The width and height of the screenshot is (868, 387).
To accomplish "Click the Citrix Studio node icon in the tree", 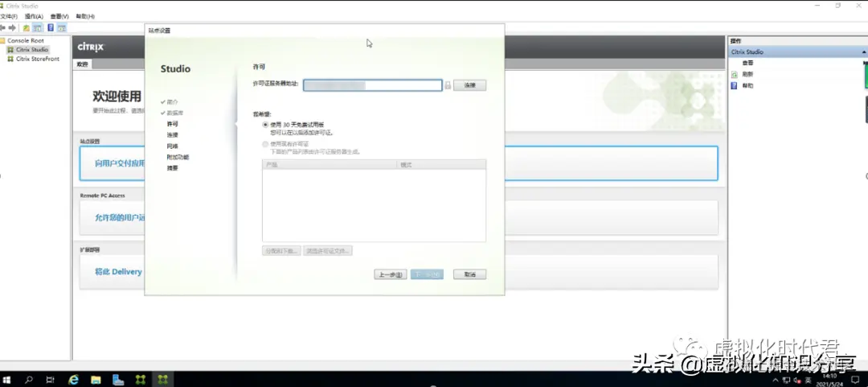I will [10, 49].
